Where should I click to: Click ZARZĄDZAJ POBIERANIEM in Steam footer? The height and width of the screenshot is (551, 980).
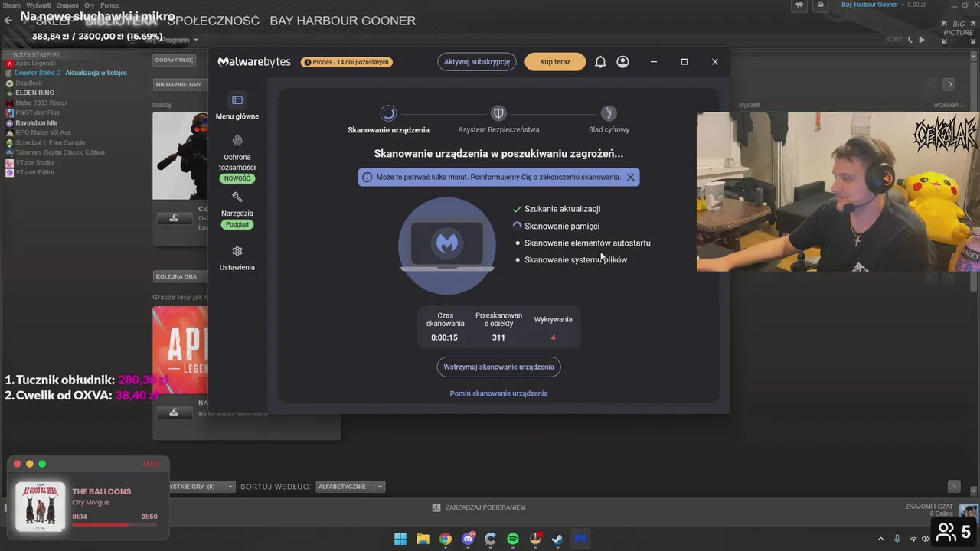[479, 507]
